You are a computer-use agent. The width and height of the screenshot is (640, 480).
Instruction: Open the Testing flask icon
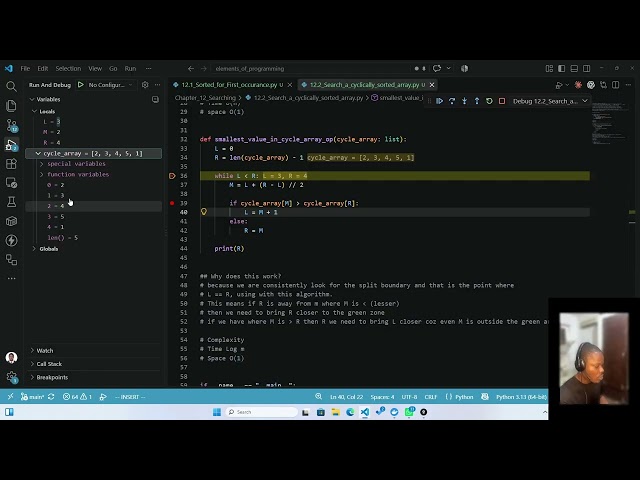[x=11, y=202]
